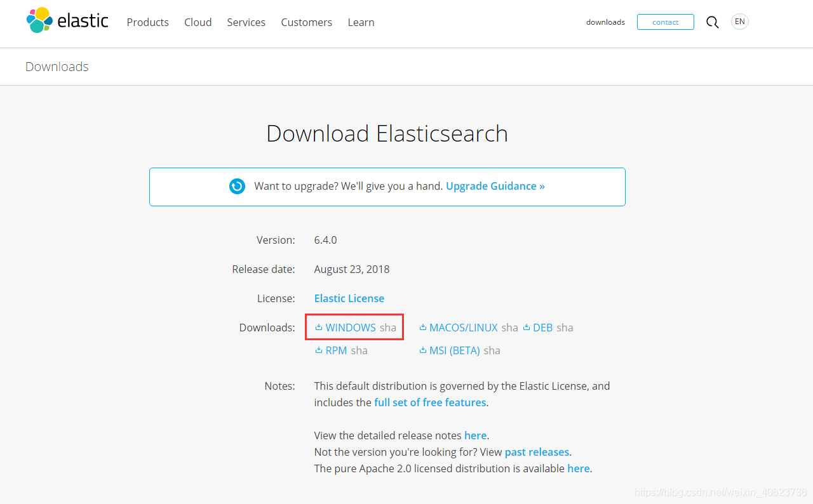The width and height of the screenshot is (813, 504).
Task: Click the download icon beside RPM
Action: [x=319, y=350]
